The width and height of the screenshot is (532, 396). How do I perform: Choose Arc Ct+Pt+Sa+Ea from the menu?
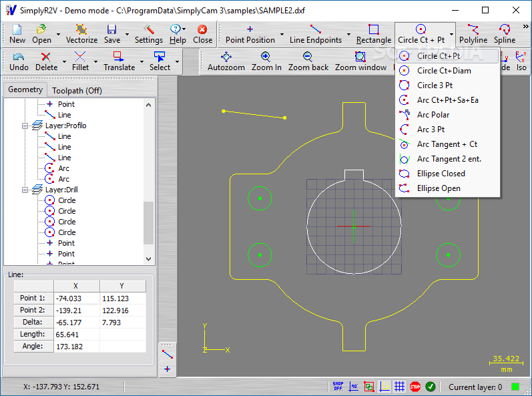click(448, 100)
